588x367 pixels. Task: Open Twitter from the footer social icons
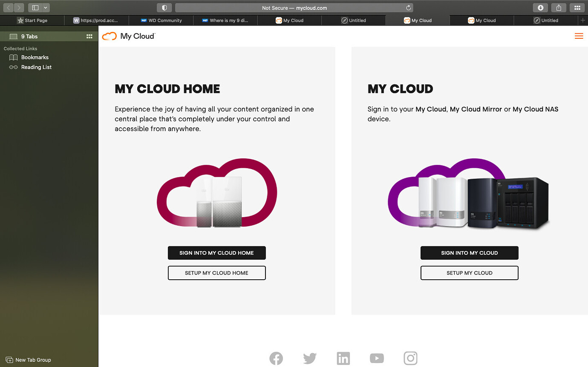310,358
